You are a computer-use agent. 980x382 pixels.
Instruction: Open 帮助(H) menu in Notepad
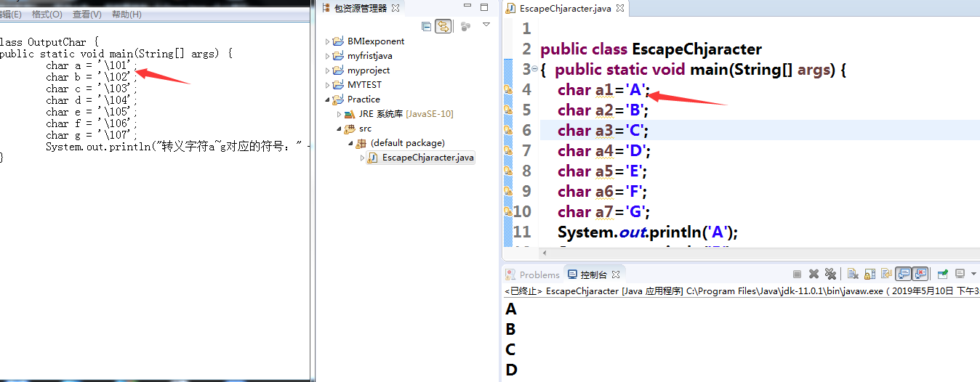(126, 14)
